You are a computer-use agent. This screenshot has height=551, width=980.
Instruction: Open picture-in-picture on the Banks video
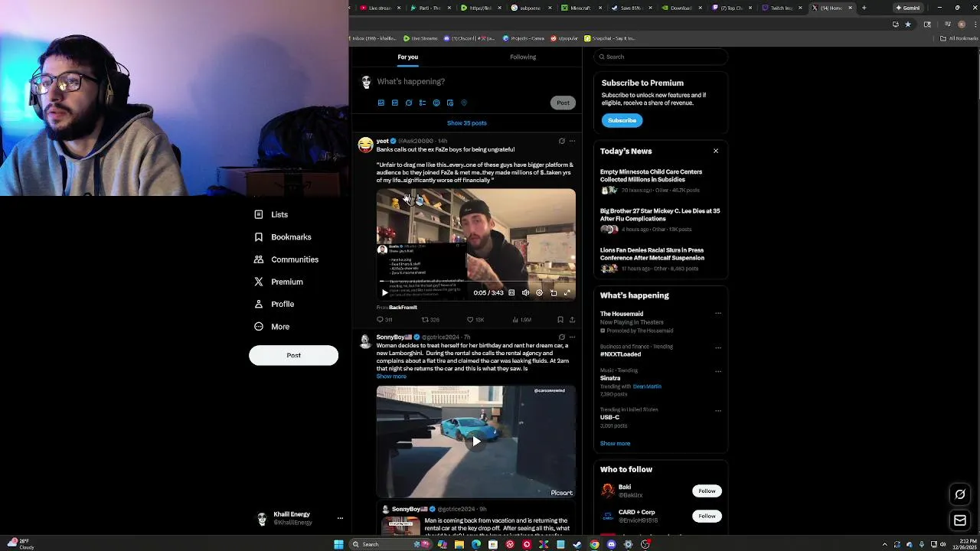(554, 293)
